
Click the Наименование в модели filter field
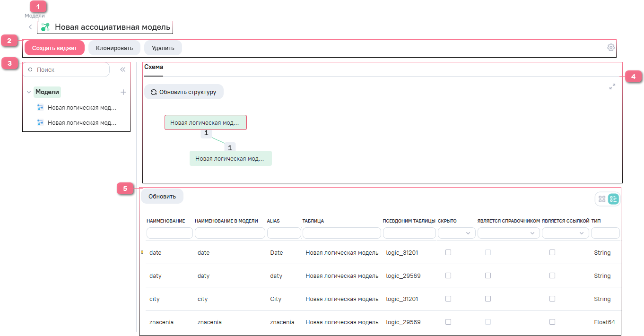pyautogui.click(x=230, y=233)
